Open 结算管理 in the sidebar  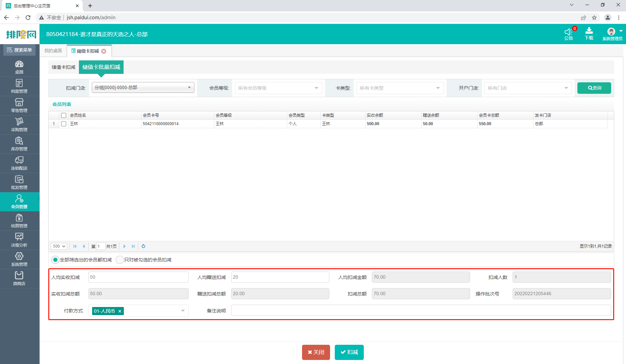click(x=19, y=221)
